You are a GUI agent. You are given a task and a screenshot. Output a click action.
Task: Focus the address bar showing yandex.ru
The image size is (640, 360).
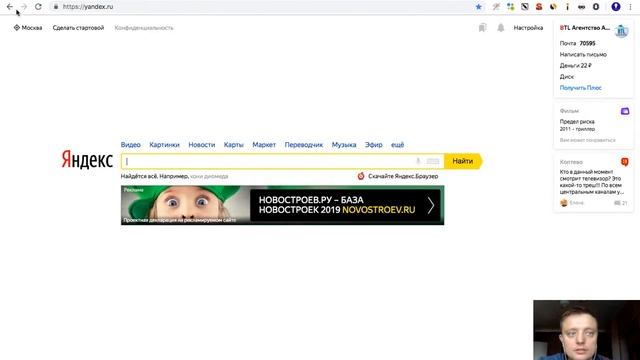point(261,7)
